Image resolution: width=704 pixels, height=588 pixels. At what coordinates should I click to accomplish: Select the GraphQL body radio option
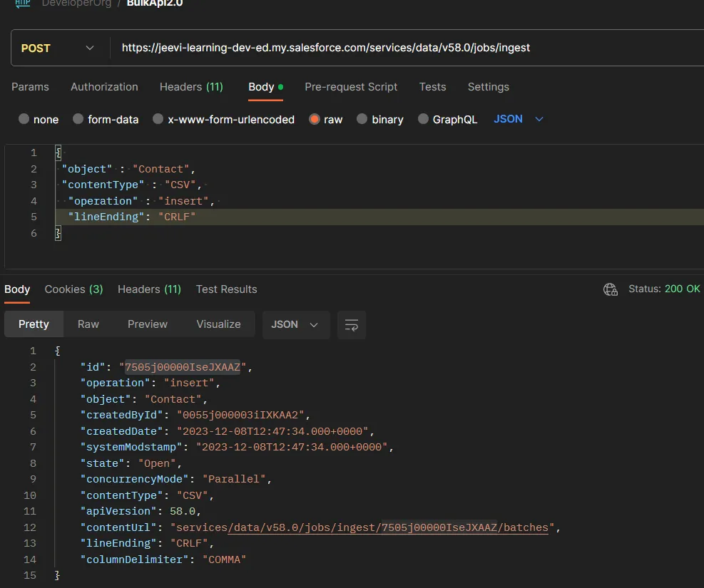[423, 119]
